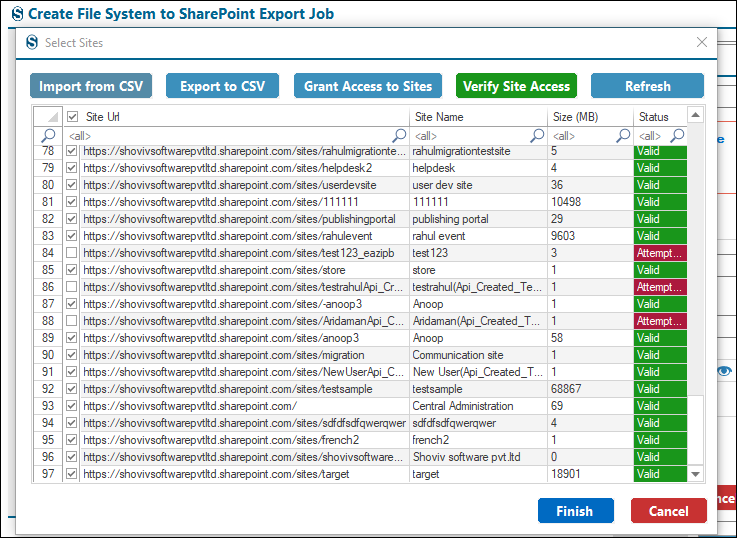Click the size cell '18901'
The width and height of the screenshot is (737, 538).
pos(590,474)
